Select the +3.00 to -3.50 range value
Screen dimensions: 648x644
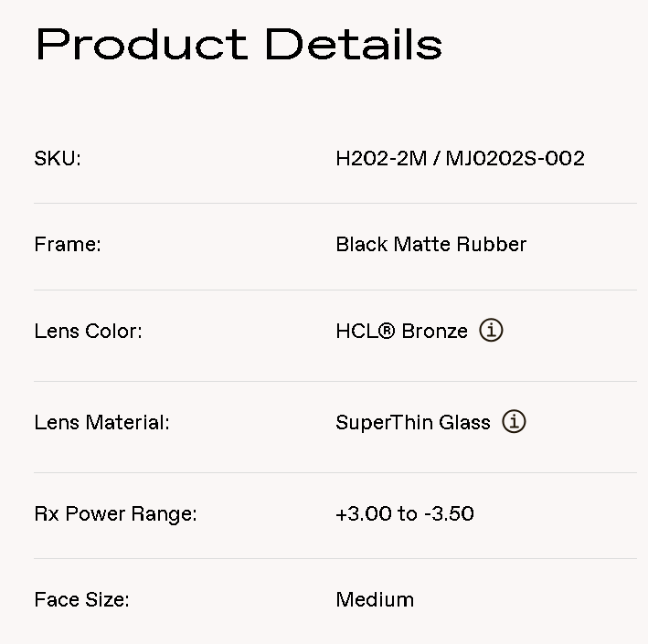[x=404, y=513]
